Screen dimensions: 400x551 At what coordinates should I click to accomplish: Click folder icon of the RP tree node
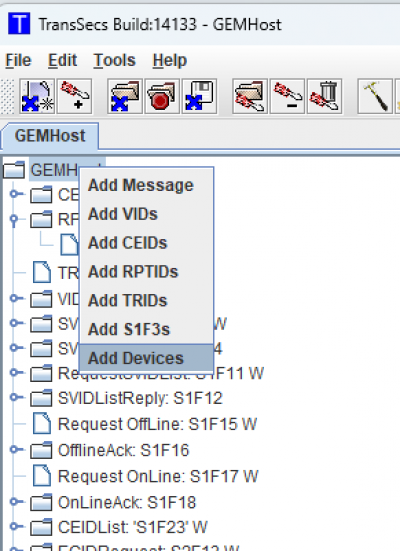[x=41, y=219]
